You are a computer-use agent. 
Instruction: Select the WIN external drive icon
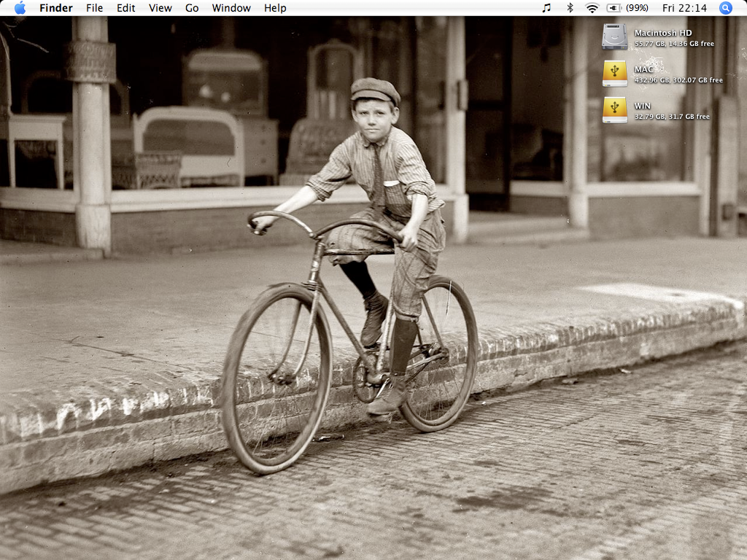point(614,110)
